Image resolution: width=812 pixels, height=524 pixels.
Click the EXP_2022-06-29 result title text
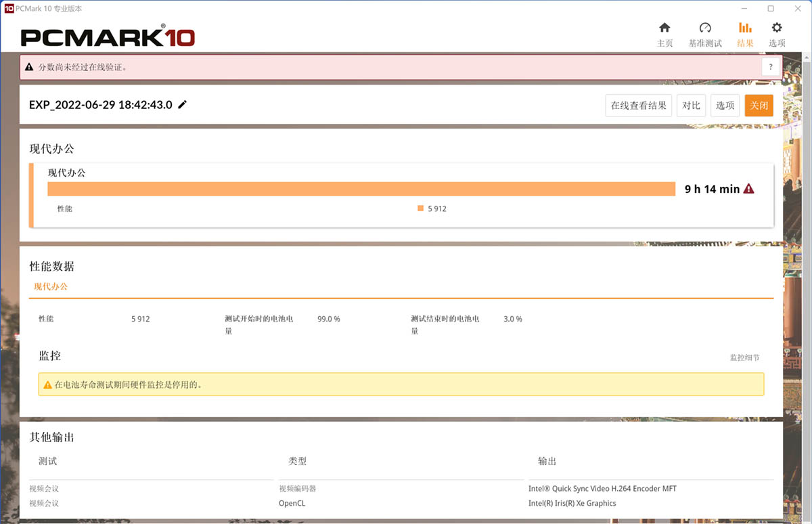tap(100, 105)
